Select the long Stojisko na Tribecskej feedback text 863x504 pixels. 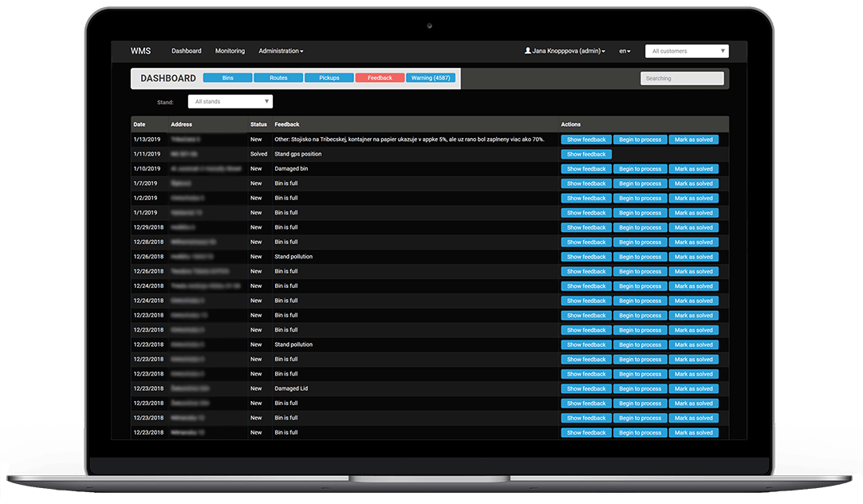409,140
